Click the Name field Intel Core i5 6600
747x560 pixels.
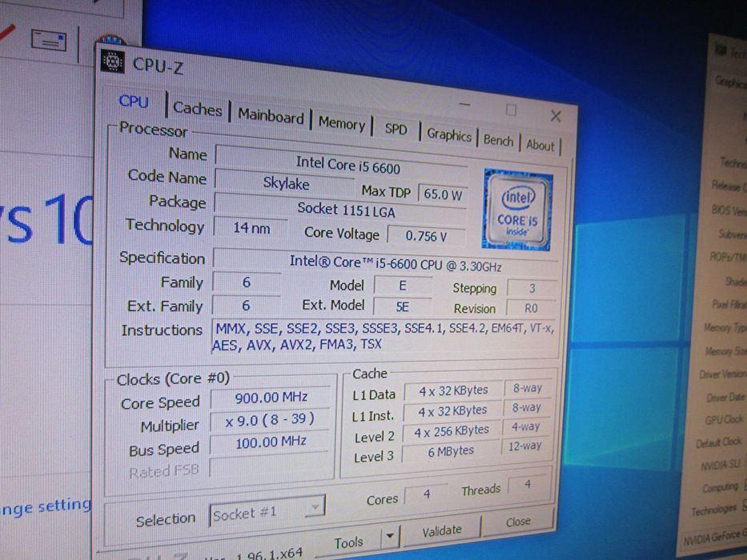pyautogui.click(x=342, y=165)
